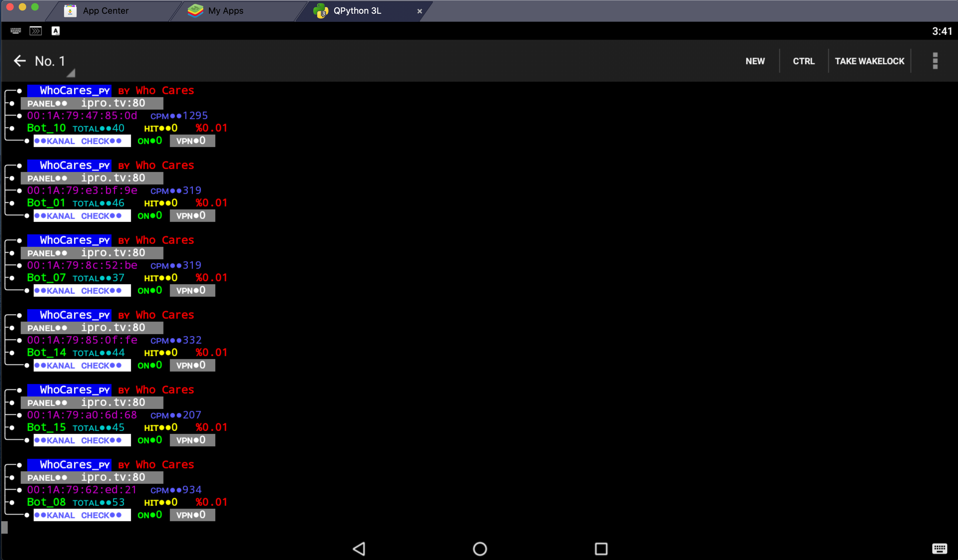The image size is (958, 560).
Task: Switch to the App Center tab
Action: 106,11
